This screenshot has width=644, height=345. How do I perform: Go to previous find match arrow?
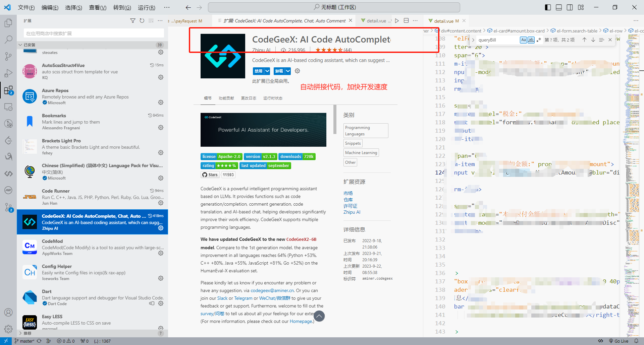(584, 40)
